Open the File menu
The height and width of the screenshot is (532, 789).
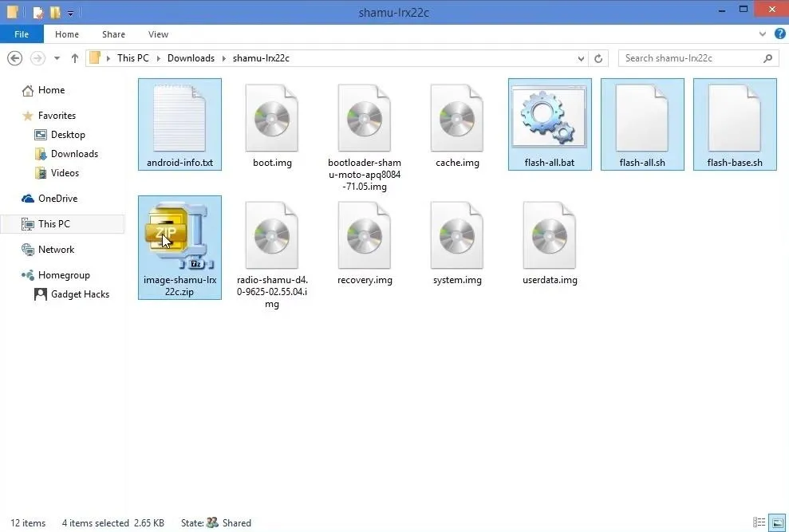[22, 34]
